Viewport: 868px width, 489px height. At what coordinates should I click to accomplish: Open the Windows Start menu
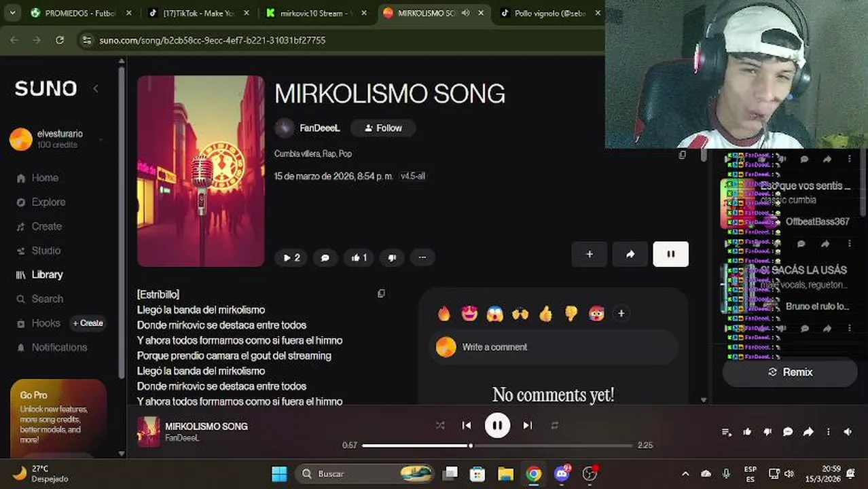click(279, 473)
